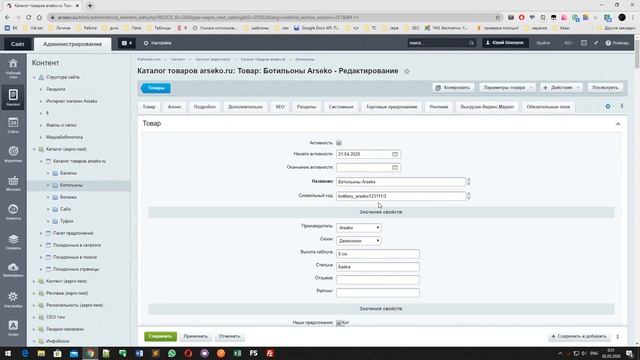Click the Посмотреть button
640x360 pixels.
(605, 87)
